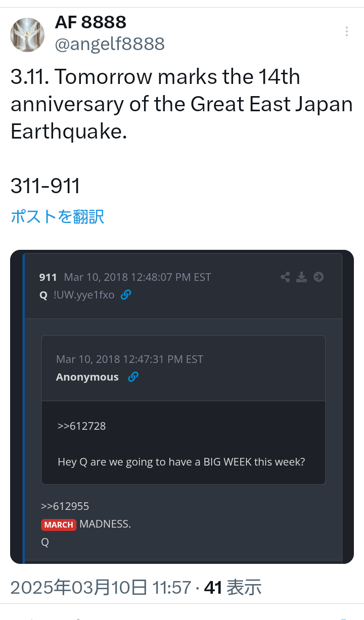Click the share icon in the Q post
This screenshot has width=364, height=620.
point(285,277)
